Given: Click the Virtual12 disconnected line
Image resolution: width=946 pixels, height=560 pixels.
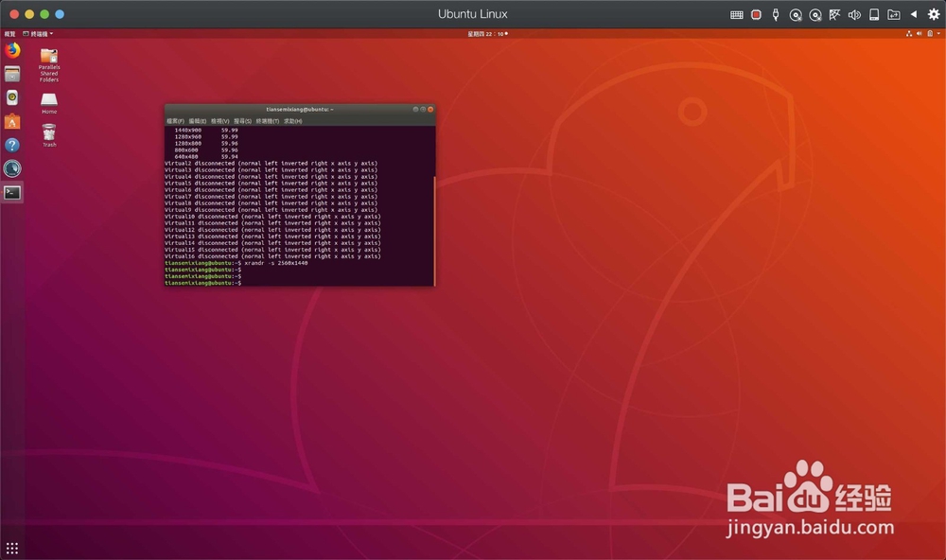Looking at the screenshot, I should tap(272, 229).
